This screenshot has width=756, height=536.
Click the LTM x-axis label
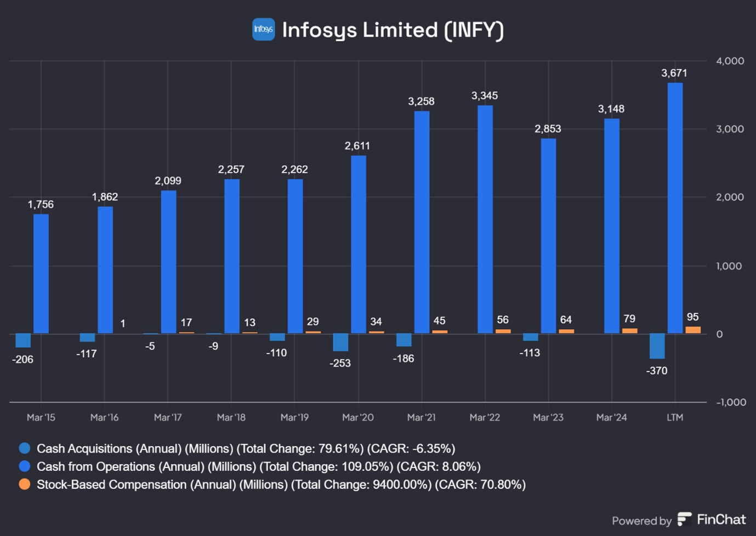(675, 417)
